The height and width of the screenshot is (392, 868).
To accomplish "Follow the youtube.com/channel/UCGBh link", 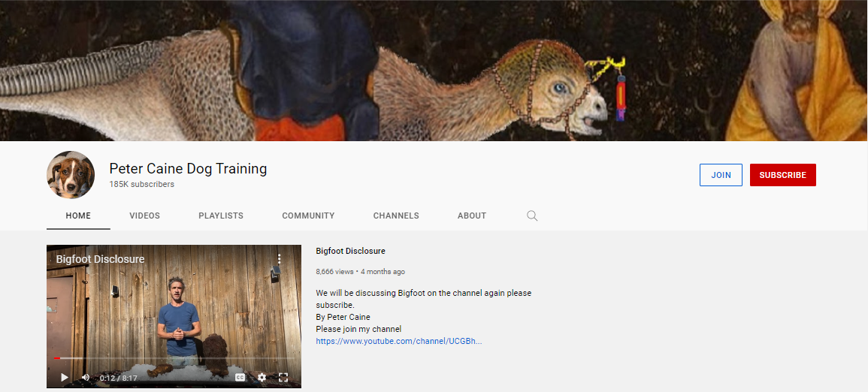I will click(x=398, y=341).
